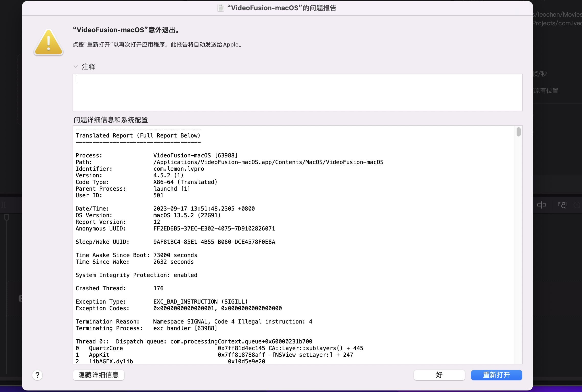Click the timeline playhead handle marker
The width and height of the screenshot is (582, 392).
tap(7, 217)
